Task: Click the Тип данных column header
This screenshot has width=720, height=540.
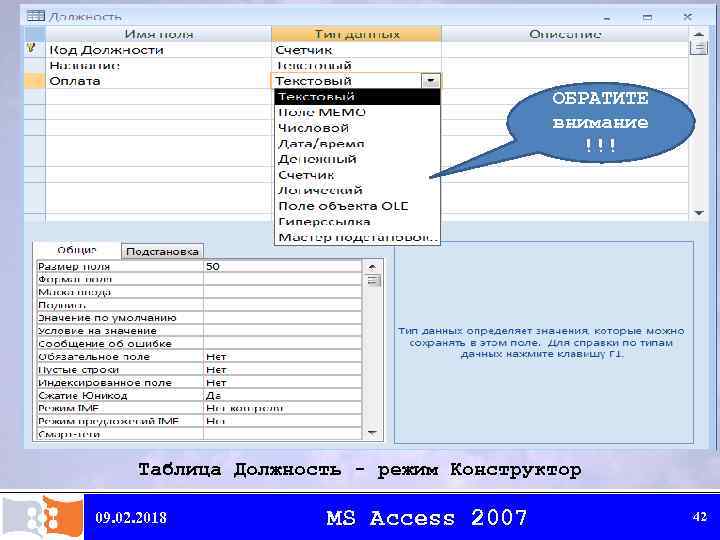Action: pos(356,34)
